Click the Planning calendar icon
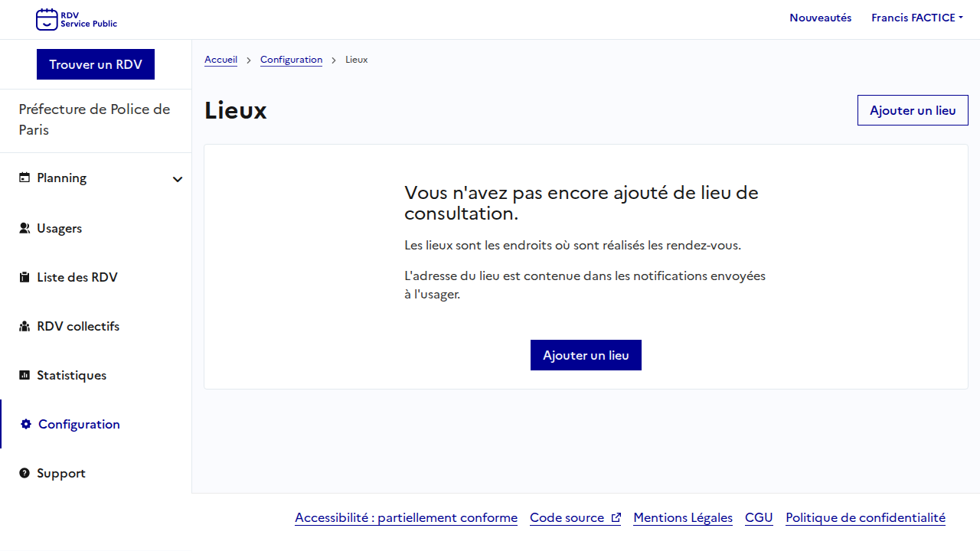The width and height of the screenshot is (980, 551). (24, 178)
